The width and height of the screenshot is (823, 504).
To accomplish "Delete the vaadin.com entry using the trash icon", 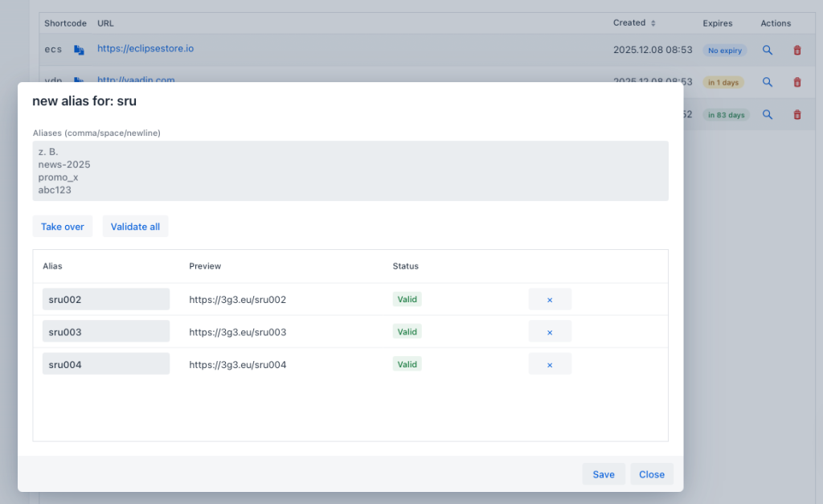I will click(796, 81).
